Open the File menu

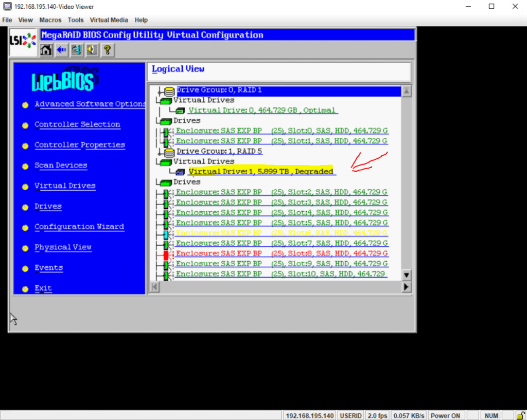click(7, 20)
